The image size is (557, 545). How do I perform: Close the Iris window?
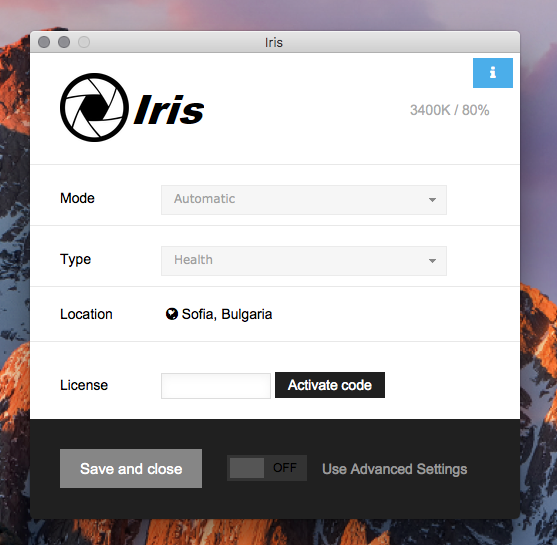pos(44,42)
